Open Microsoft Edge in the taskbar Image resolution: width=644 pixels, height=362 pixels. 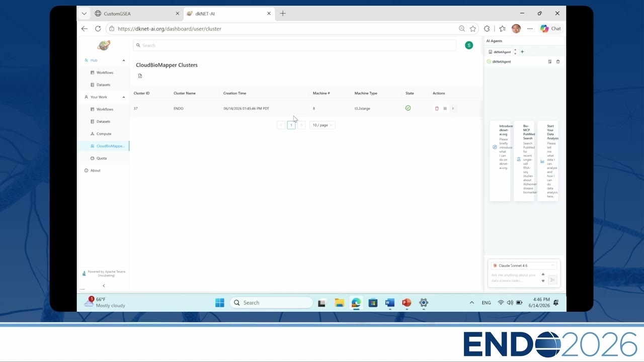pyautogui.click(x=356, y=303)
